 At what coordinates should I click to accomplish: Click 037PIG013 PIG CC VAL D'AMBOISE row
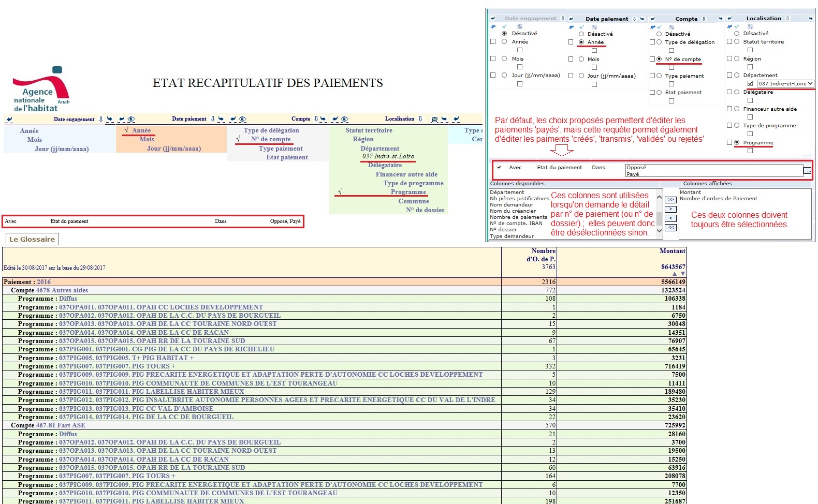click(x=344, y=409)
